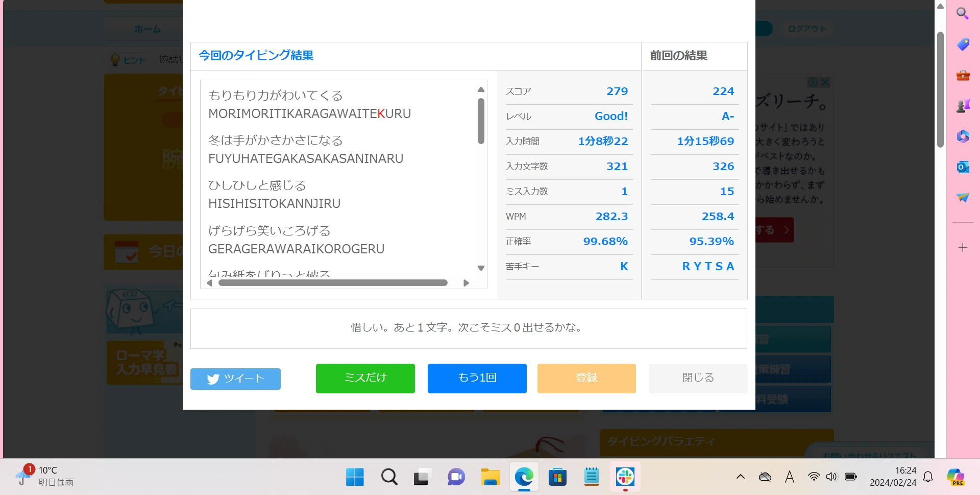Open Notepad from the taskbar
The width and height of the screenshot is (980, 495).
coord(591,477)
